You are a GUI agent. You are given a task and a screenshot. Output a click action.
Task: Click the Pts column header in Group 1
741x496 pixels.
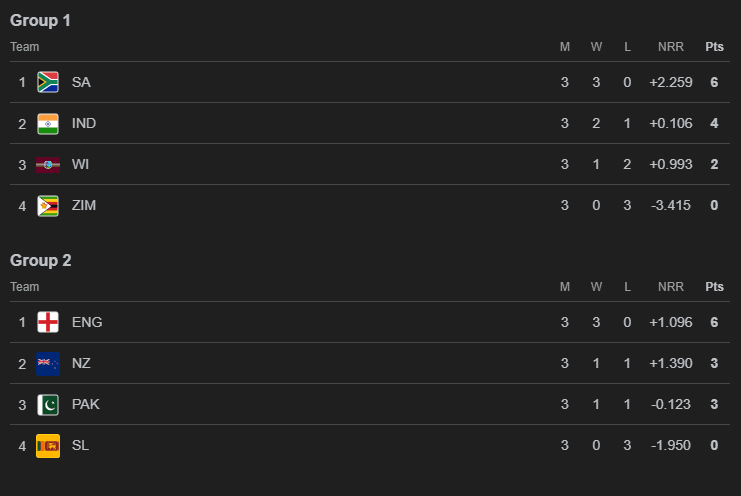(714, 47)
